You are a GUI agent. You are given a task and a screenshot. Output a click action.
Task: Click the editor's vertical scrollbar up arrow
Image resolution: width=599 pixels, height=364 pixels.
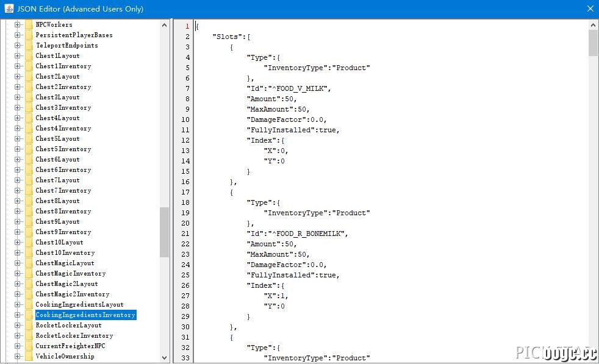click(x=593, y=25)
